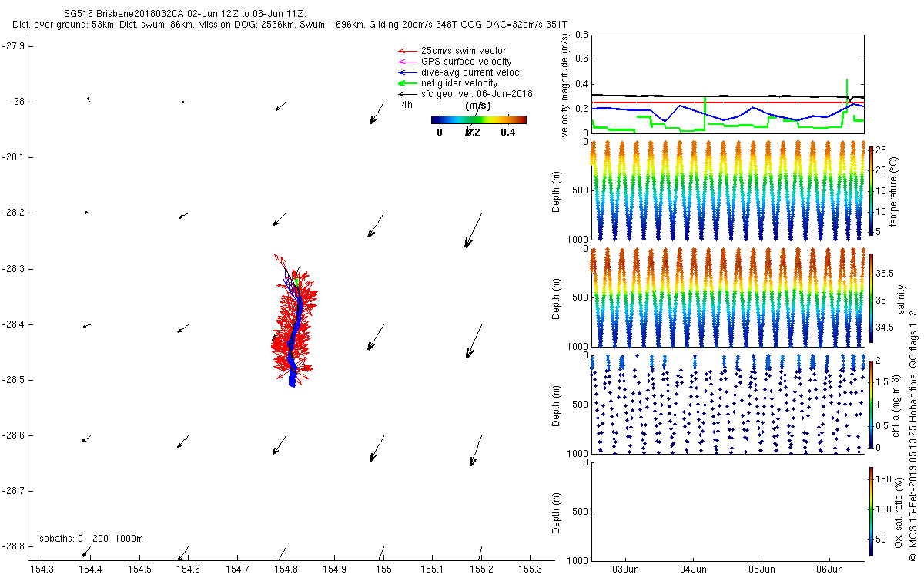Click the salinity colorbar

click(871, 298)
